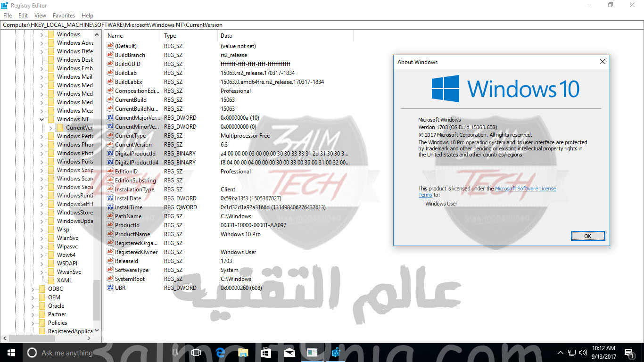Select the CurrentMinorVersionNumber DWORD icon
Viewport: 644px width, 362px height.
click(x=110, y=127)
